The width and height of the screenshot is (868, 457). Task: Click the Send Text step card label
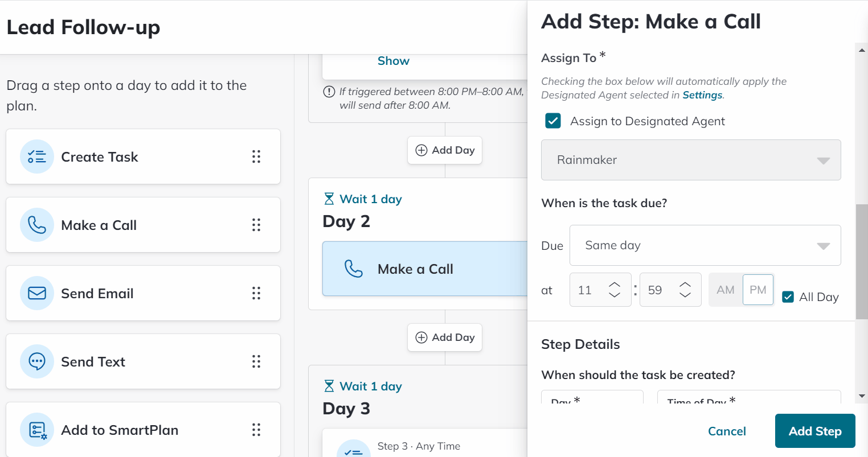click(93, 361)
